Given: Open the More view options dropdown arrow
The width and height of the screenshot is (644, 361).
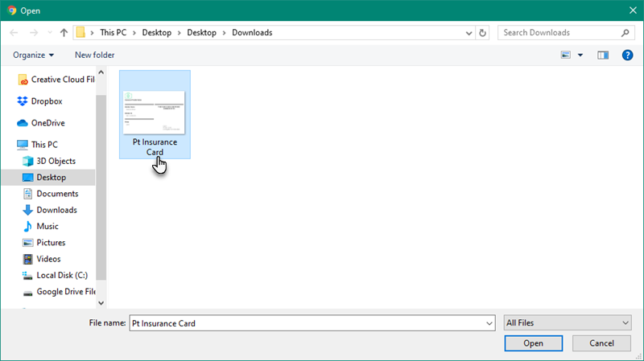Looking at the screenshot, I should (580, 55).
